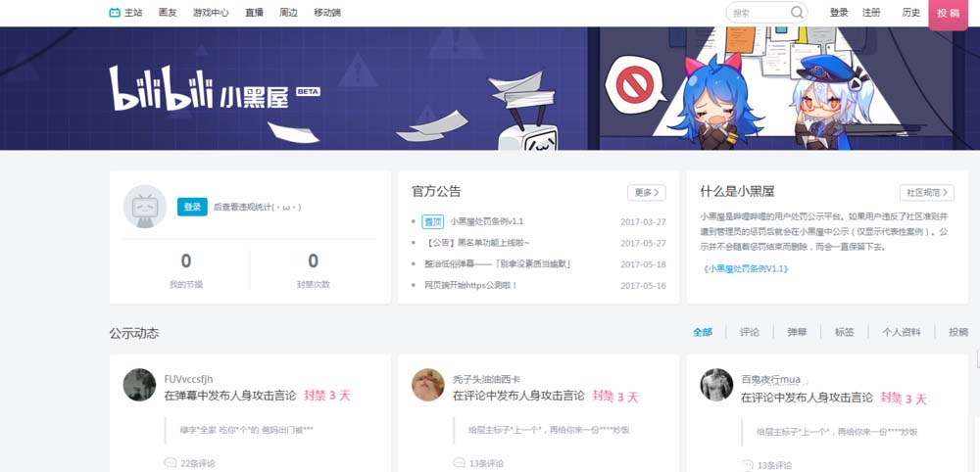Click username 百鬼夜行mua

(x=770, y=379)
